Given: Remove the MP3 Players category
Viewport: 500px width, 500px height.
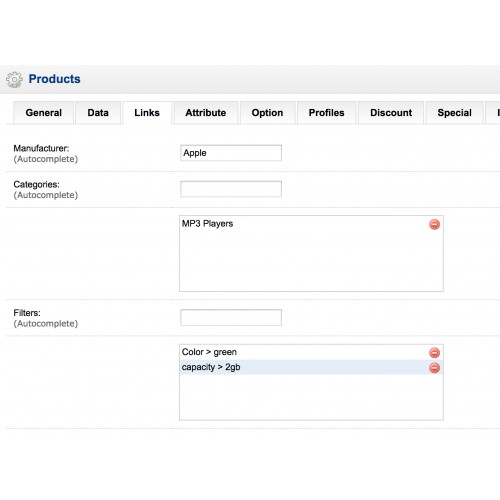Looking at the screenshot, I should 434,224.
